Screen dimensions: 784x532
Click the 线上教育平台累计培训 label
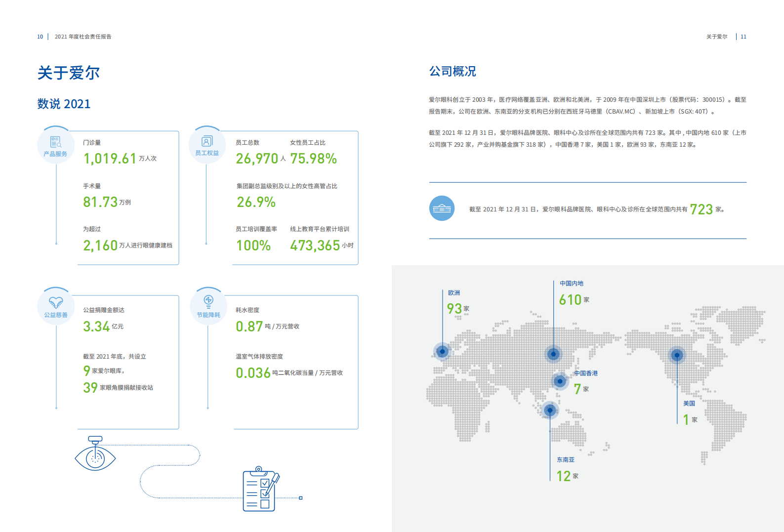[x=320, y=229]
